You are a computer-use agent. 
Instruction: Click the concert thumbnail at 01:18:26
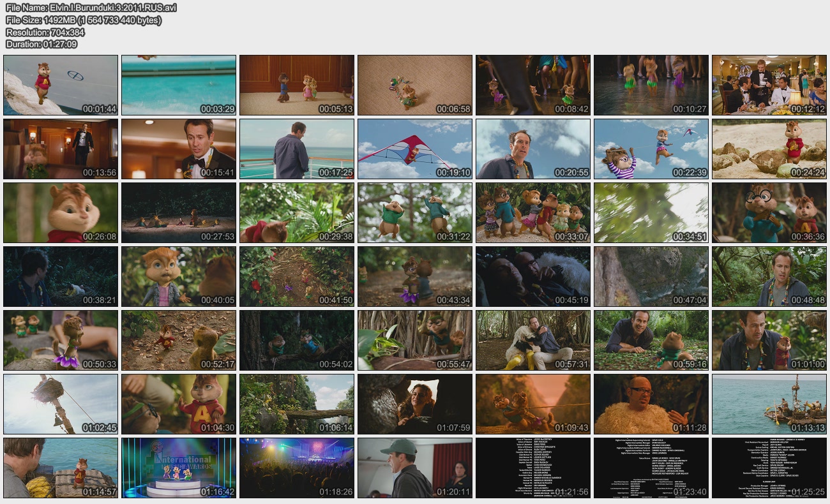(297, 468)
